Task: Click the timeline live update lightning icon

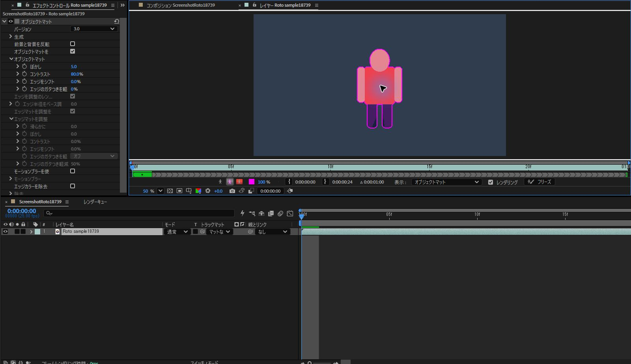Action: coord(243,214)
